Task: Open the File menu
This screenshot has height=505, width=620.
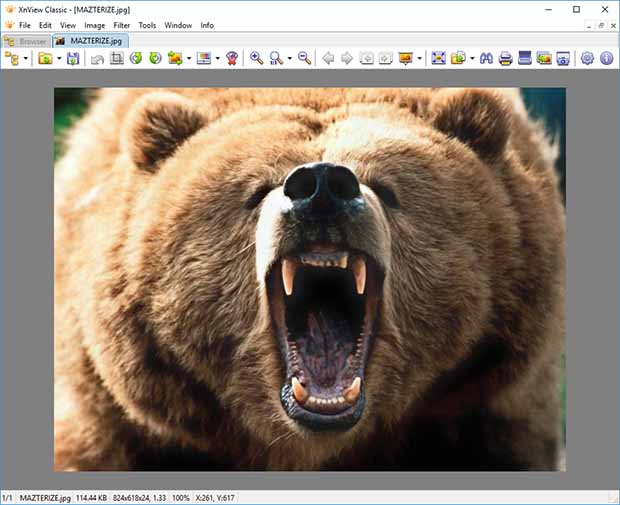Action: pyautogui.click(x=25, y=25)
